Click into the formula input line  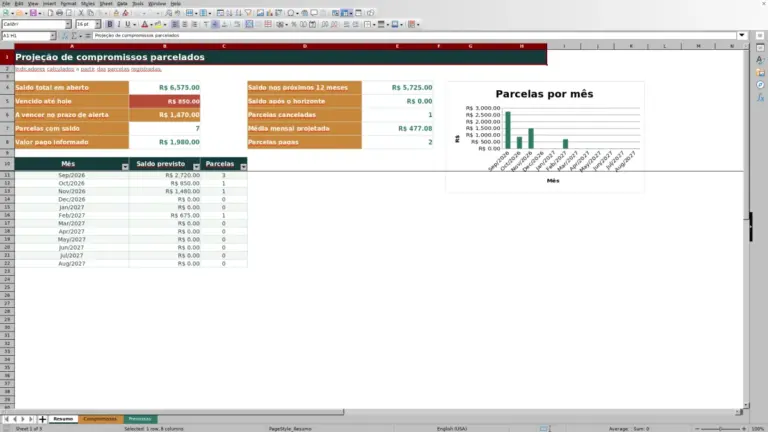point(414,35)
